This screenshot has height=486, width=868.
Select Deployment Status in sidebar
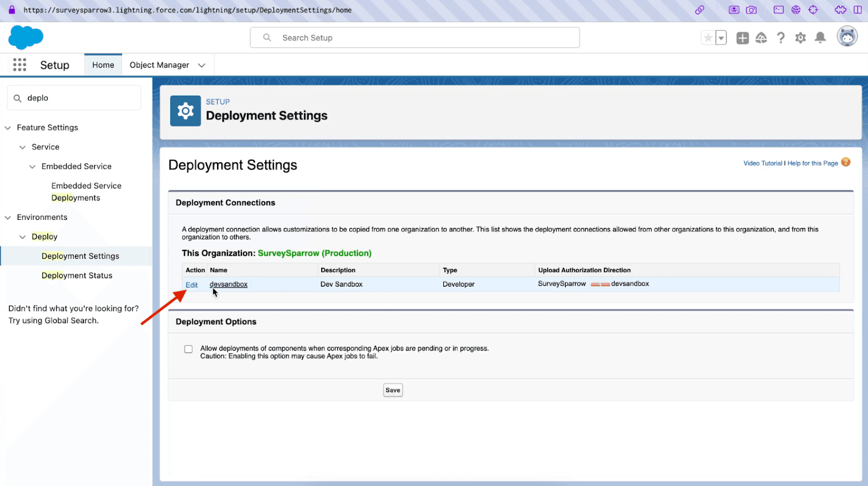pos(77,275)
